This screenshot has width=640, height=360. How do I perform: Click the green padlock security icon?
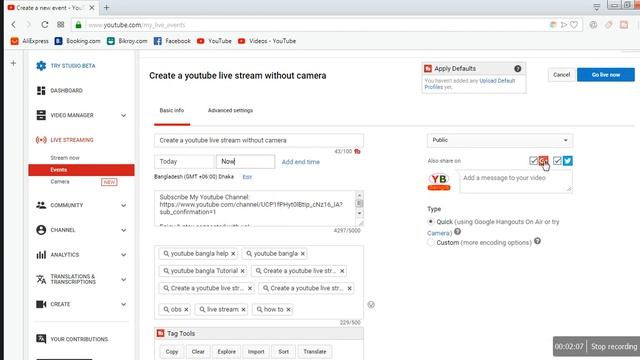click(x=78, y=25)
